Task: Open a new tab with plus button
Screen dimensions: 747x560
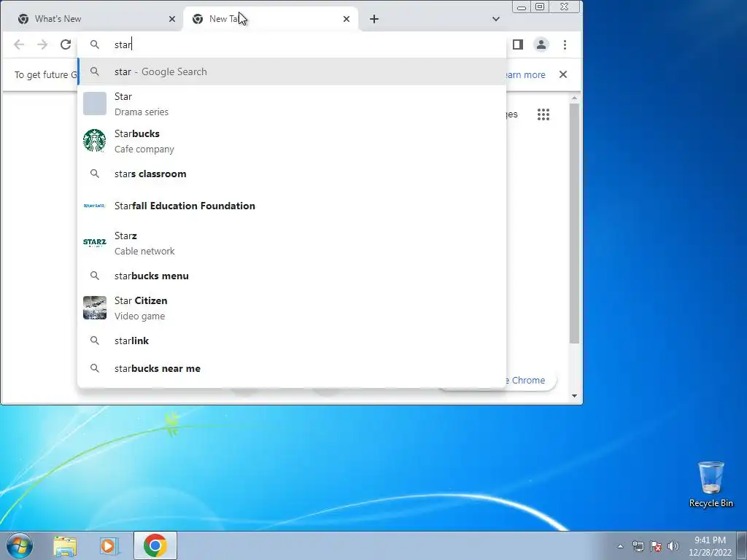Action: pyautogui.click(x=374, y=19)
